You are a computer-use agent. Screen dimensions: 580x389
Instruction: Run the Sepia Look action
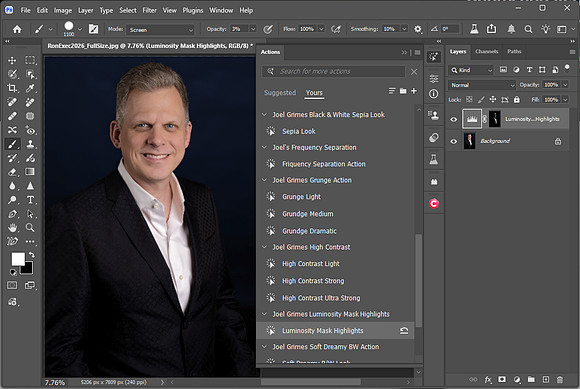tap(299, 131)
